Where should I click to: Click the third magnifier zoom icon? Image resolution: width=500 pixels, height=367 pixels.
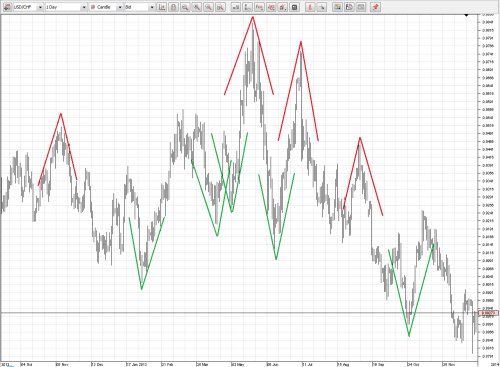208,7
